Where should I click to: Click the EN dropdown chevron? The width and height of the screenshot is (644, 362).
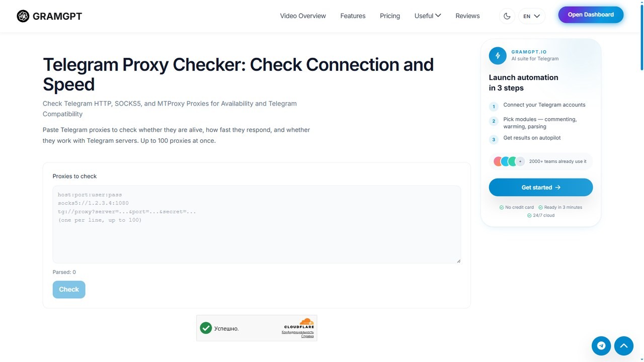click(537, 16)
